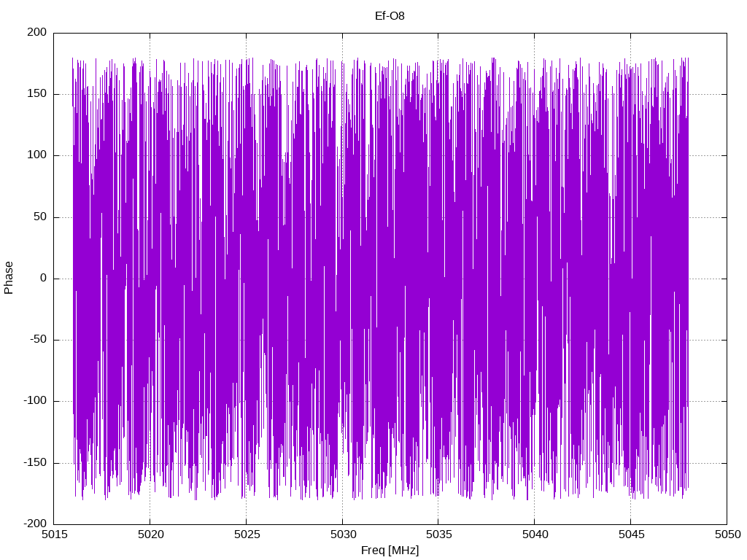Click the y-axis tick label 150
Viewport: 747px width, 560px height.
pyautogui.click(x=37, y=94)
